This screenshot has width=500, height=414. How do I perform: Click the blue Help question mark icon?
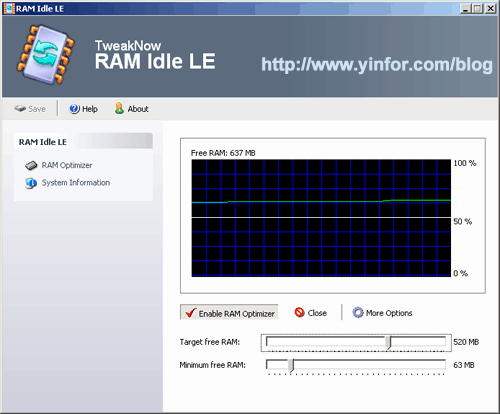(x=74, y=109)
